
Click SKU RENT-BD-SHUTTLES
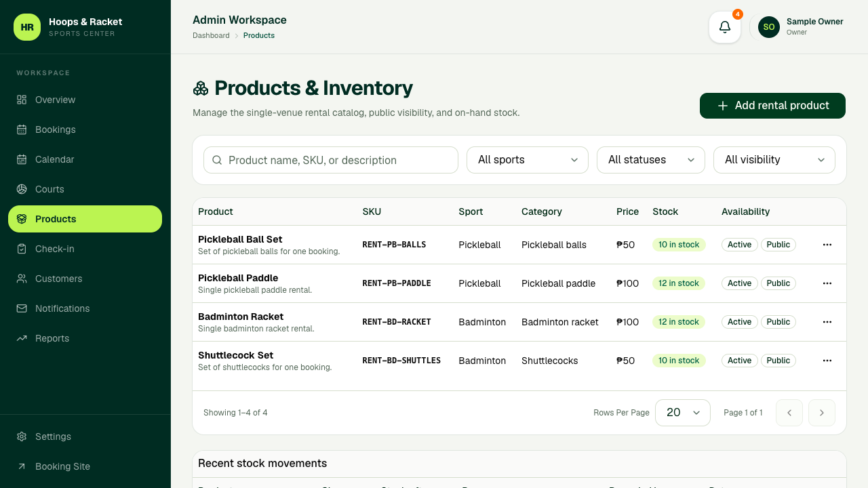(x=401, y=361)
